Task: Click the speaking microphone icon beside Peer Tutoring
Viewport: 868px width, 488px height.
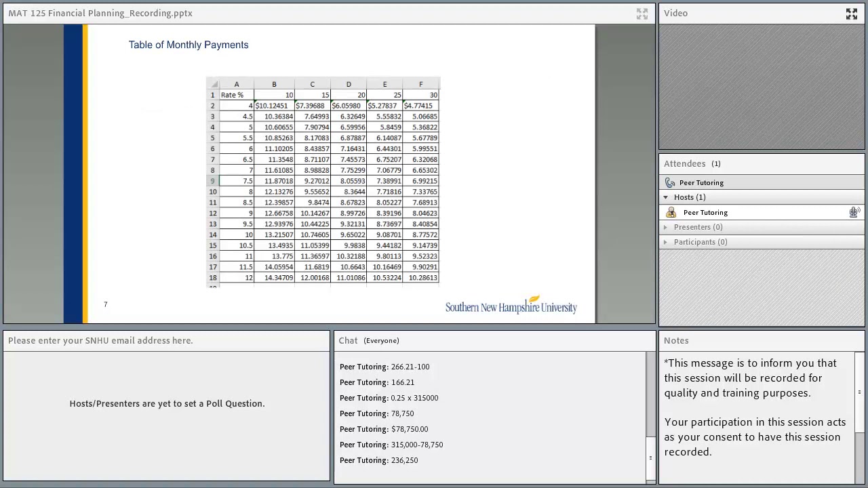Action: point(854,213)
